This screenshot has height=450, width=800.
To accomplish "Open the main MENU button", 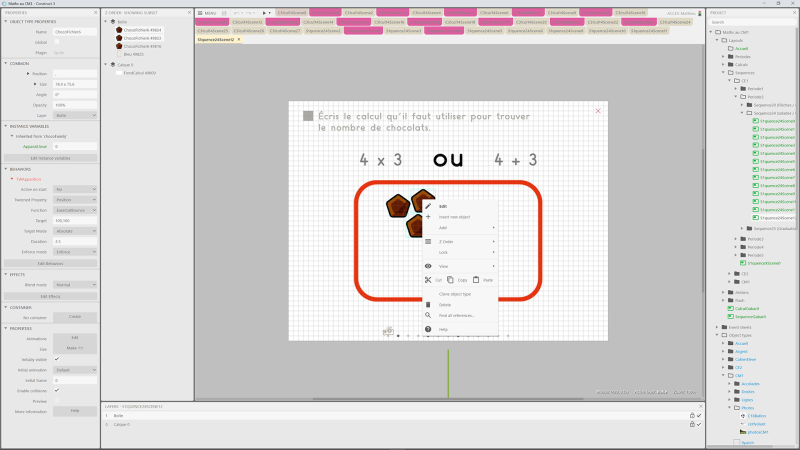I will click(207, 13).
